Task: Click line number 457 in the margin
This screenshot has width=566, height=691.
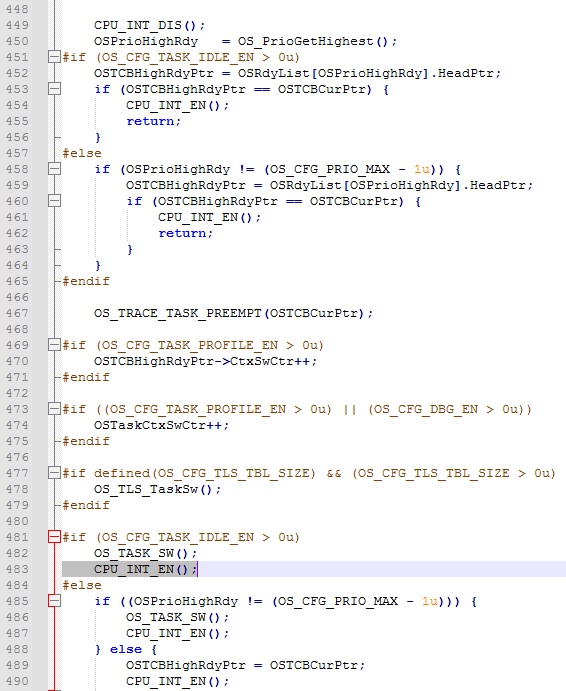Action: pyautogui.click(x=17, y=153)
